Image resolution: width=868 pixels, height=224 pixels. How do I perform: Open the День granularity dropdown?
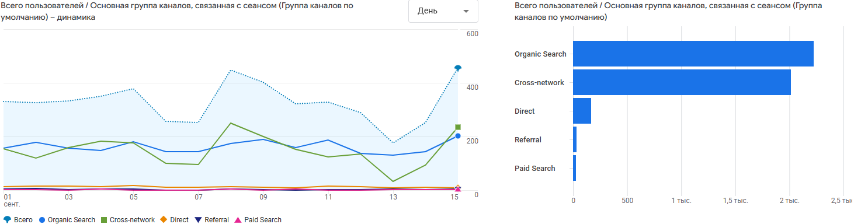tap(443, 11)
